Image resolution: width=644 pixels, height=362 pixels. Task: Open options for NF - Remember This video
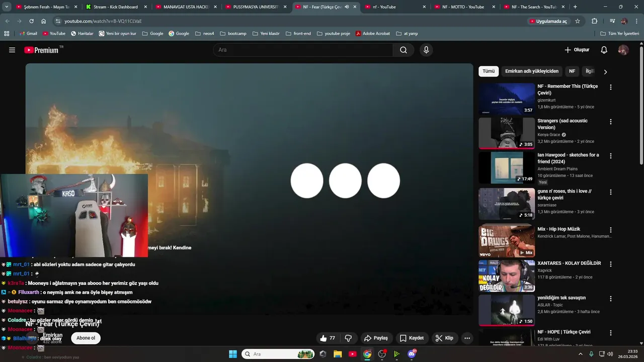pyautogui.click(x=611, y=87)
